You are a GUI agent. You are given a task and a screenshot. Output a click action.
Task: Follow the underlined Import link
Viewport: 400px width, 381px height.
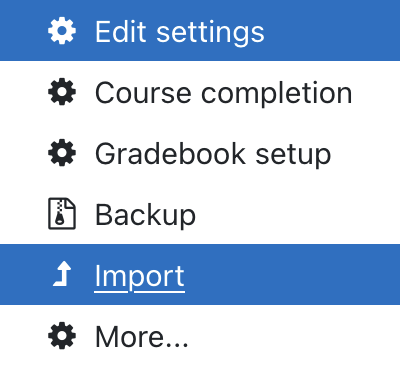pyautogui.click(x=140, y=277)
